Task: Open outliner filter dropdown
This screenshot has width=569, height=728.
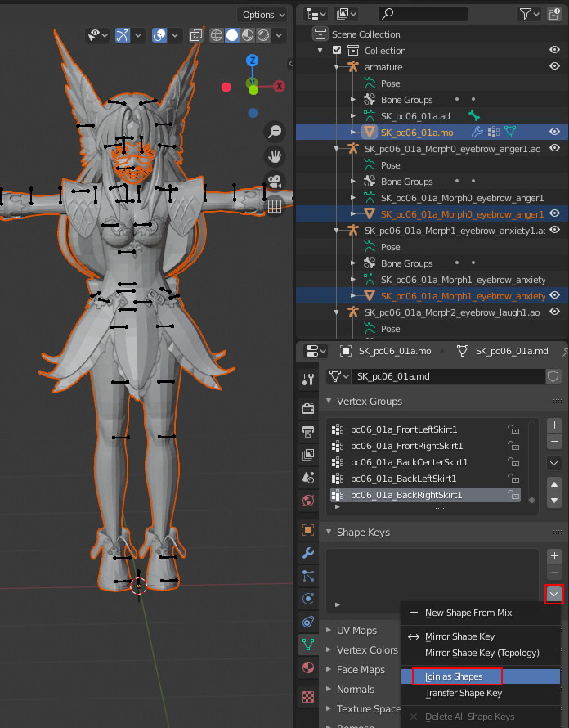Action: click(x=529, y=15)
